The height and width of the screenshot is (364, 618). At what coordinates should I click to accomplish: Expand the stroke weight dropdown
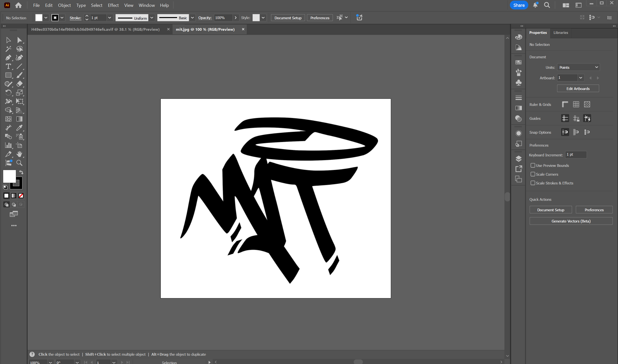click(x=109, y=18)
